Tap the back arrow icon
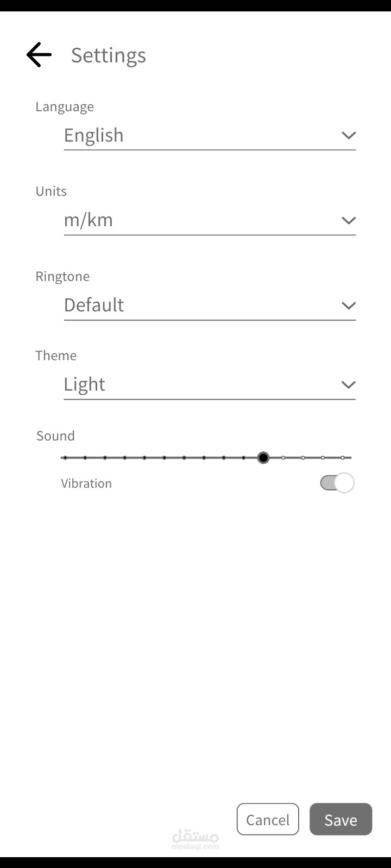Viewport: 391px width, 868px height. [x=39, y=55]
